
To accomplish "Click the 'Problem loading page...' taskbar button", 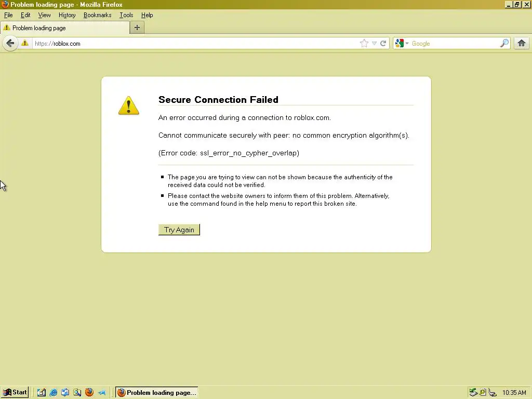I will 157,393.
